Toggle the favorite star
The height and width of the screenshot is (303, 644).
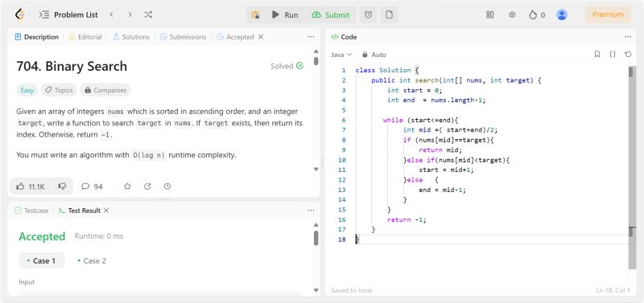coord(127,186)
